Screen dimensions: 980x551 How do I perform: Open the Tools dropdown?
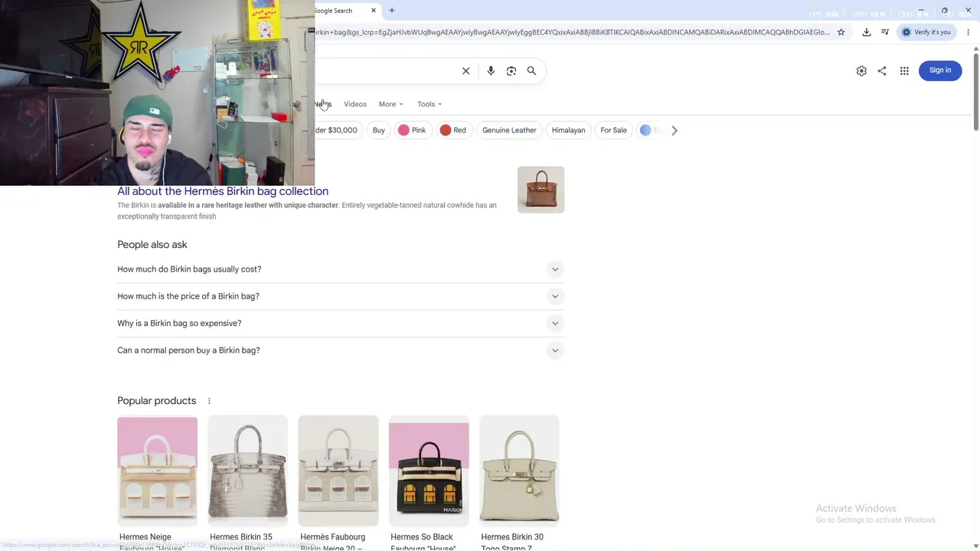(x=430, y=104)
